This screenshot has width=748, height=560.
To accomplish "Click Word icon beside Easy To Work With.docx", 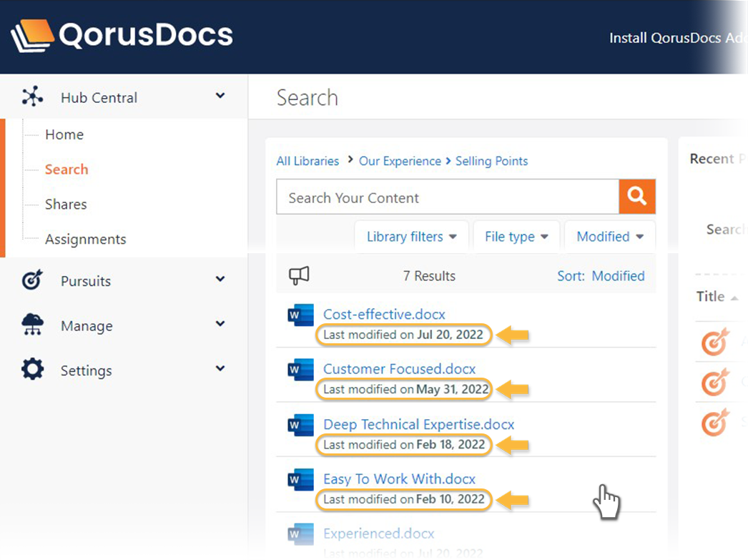I will 300,479.
